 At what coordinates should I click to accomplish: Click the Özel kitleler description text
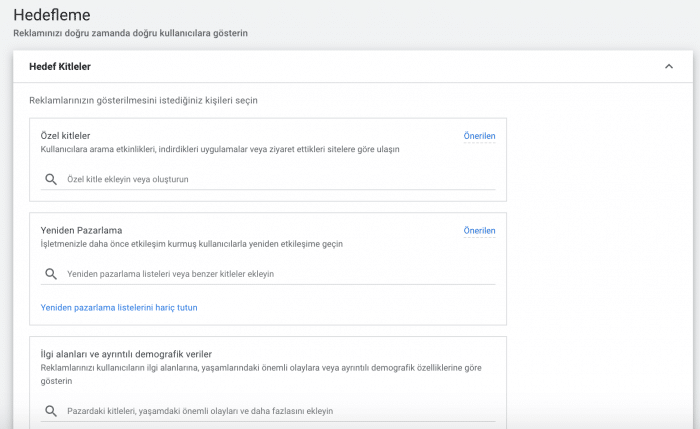(220, 149)
